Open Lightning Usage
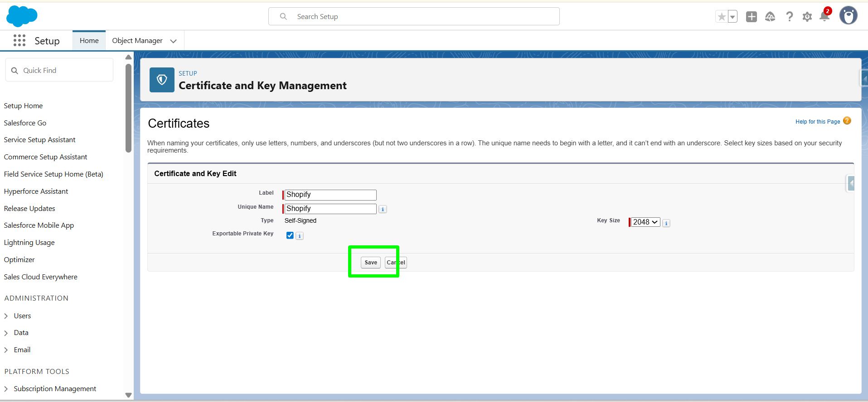868x402 pixels. coord(29,243)
